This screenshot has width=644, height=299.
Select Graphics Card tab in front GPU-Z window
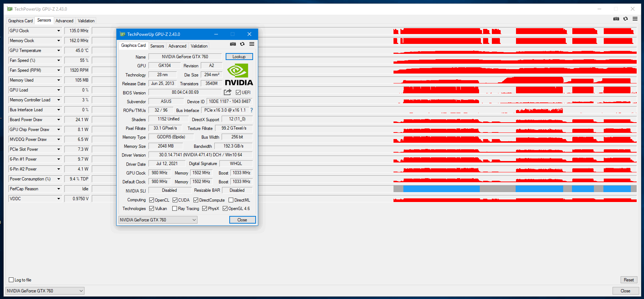(x=133, y=45)
